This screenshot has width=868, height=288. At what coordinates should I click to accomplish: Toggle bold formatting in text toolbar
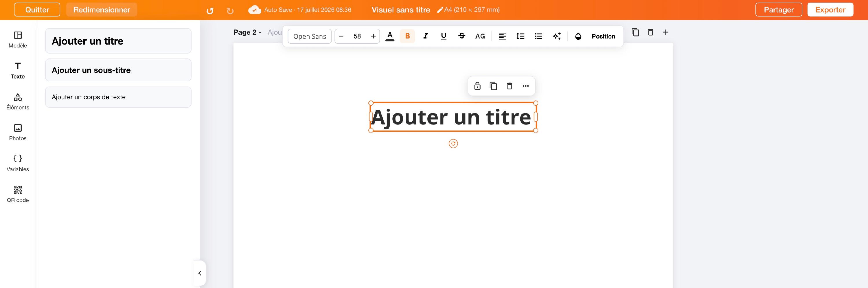[407, 36]
